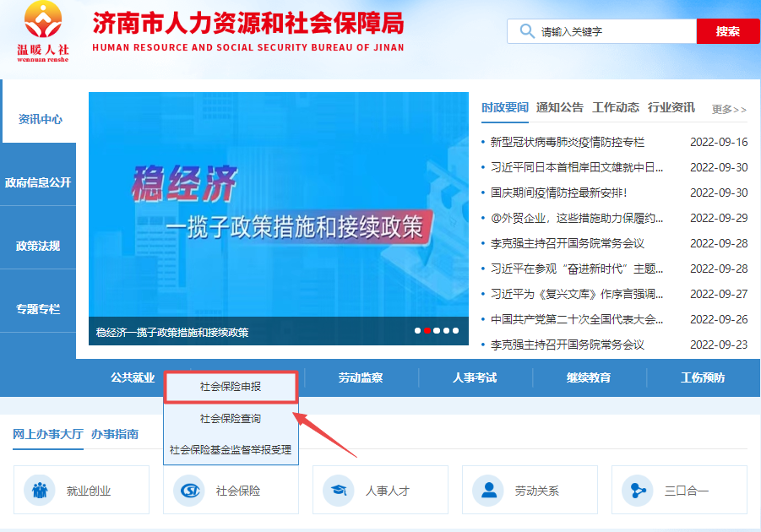Image resolution: width=761 pixels, height=532 pixels.
Task: Open the 社会保险 service icon
Action: point(188,490)
